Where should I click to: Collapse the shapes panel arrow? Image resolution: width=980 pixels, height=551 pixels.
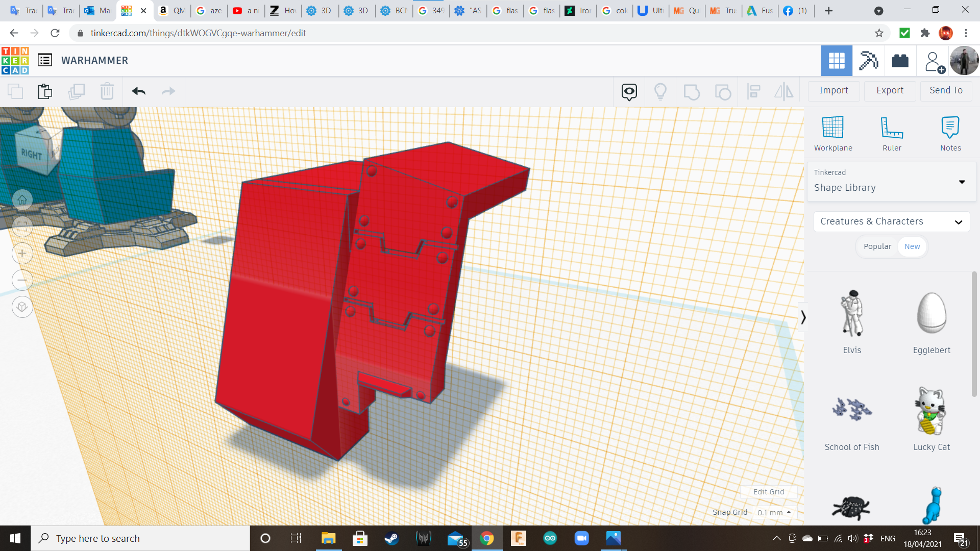(x=803, y=317)
